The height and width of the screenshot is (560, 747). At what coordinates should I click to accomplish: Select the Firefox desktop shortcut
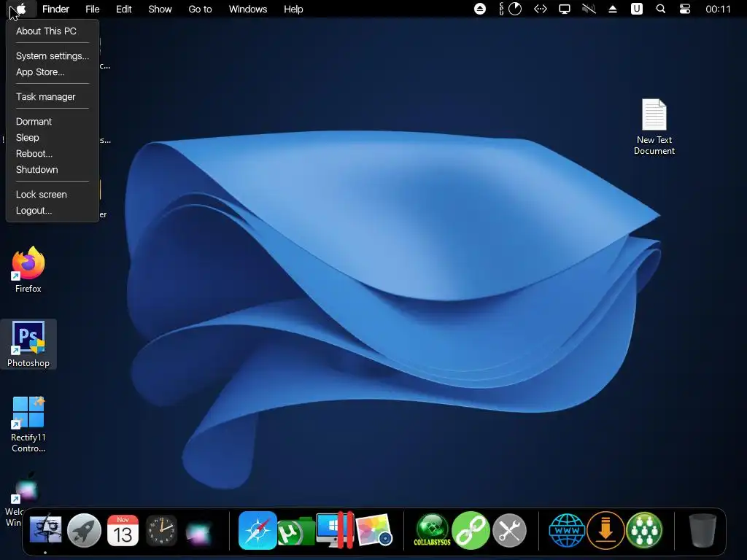pyautogui.click(x=28, y=270)
